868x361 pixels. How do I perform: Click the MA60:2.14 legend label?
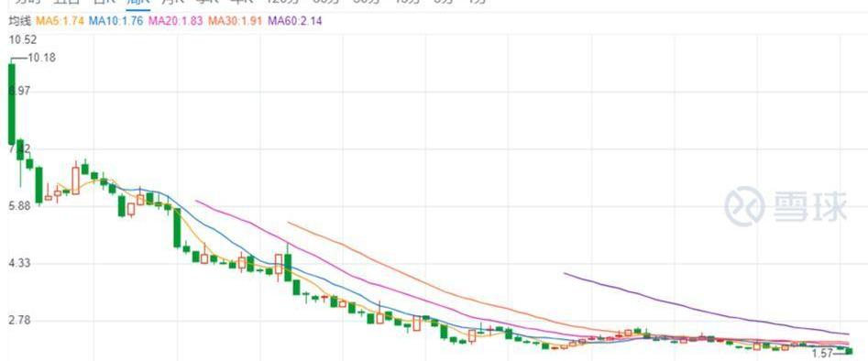pyautogui.click(x=295, y=21)
